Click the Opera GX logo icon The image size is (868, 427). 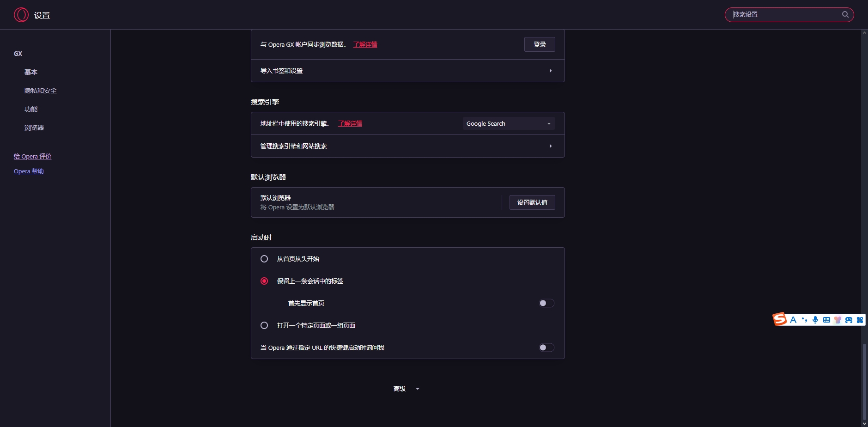coord(21,15)
